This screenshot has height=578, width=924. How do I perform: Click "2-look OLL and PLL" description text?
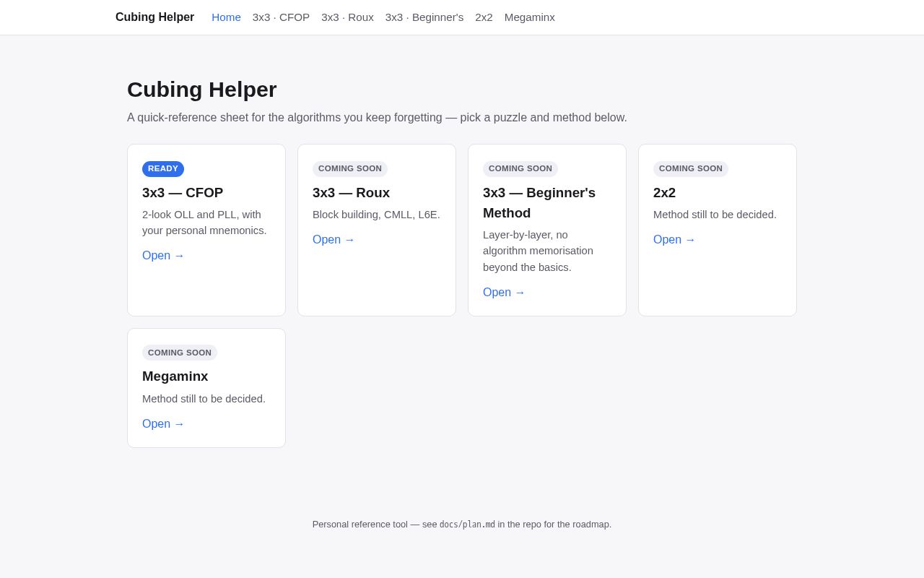[x=204, y=223]
